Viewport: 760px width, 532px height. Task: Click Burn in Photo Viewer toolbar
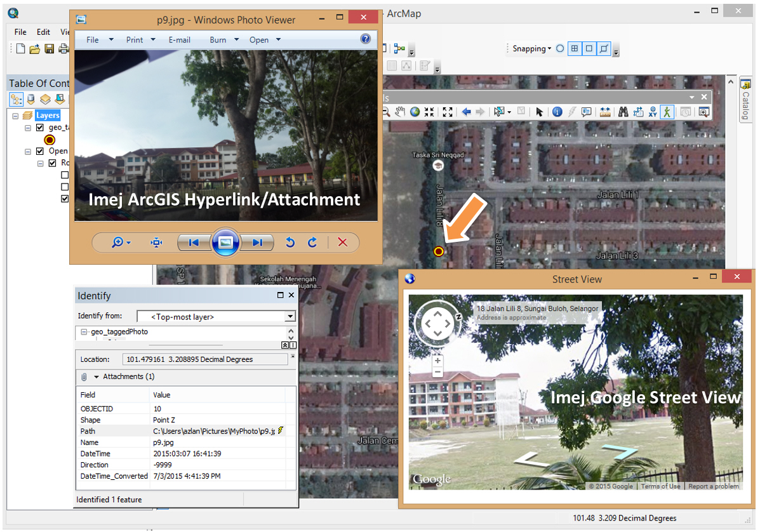[218, 40]
